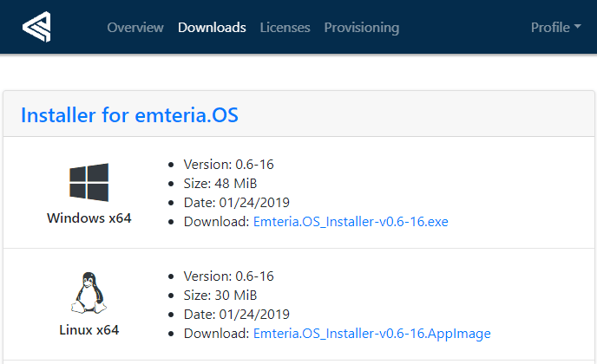597x364 pixels.
Task: Click the Size: 48 MiB entry
Action: pos(220,184)
